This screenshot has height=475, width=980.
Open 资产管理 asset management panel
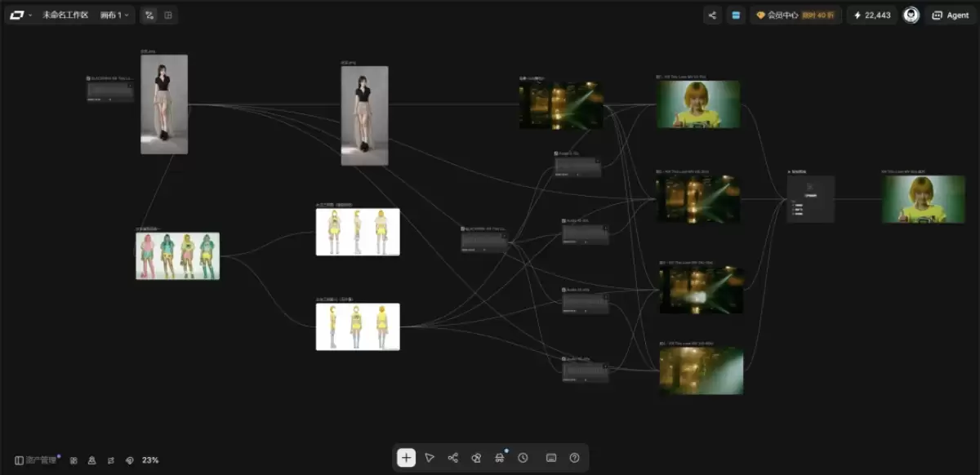click(38, 460)
